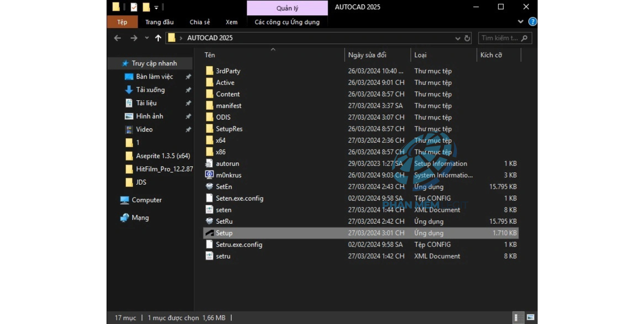Viewport: 644px width, 324px height.
Task: Open Video in sidebar
Action: 144,129
